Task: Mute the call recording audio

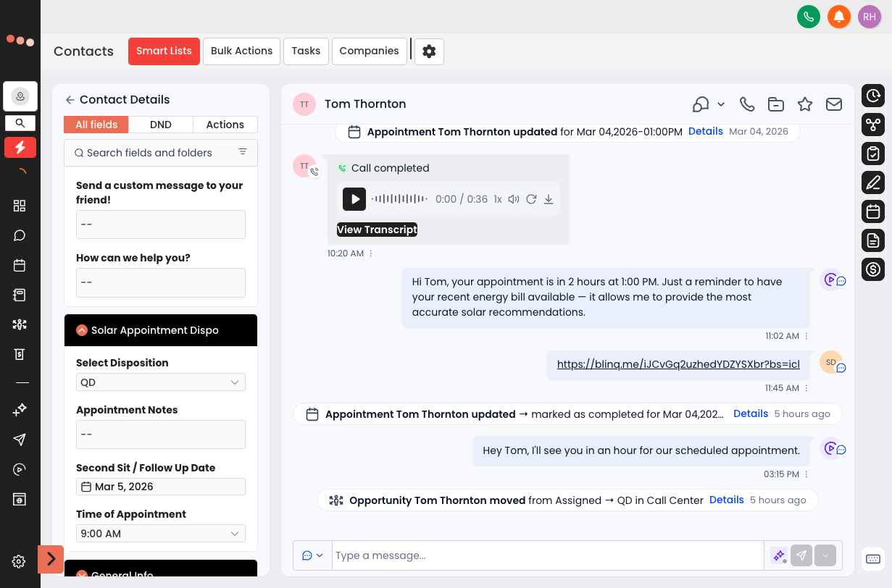Action: pyautogui.click(x=514, y=199)
